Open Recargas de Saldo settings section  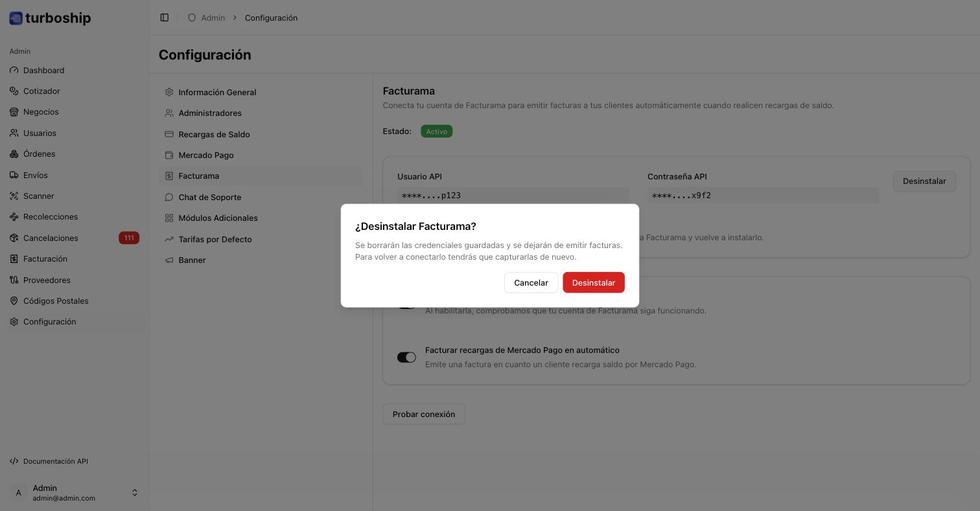click(x=261, y=134)
